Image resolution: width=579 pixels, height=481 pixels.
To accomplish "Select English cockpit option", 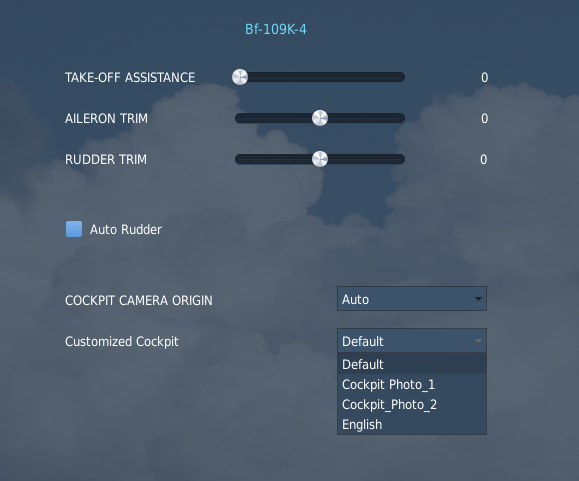I will pyautogui.click(x=412, y=425).
